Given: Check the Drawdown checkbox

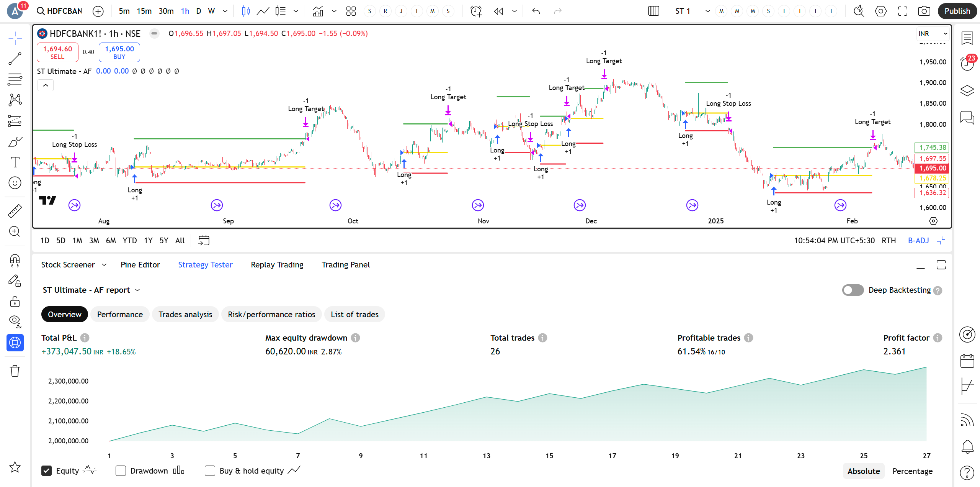Looking at the screenshot, I should click(121, 471).
